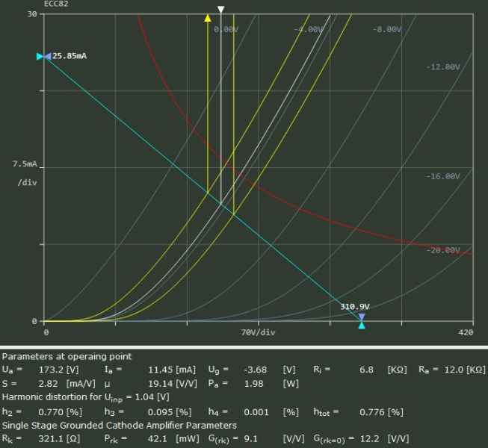488x448 pixels.
Task: Select the -20.00V grid curve label
Action: click(x=443, y=250)
